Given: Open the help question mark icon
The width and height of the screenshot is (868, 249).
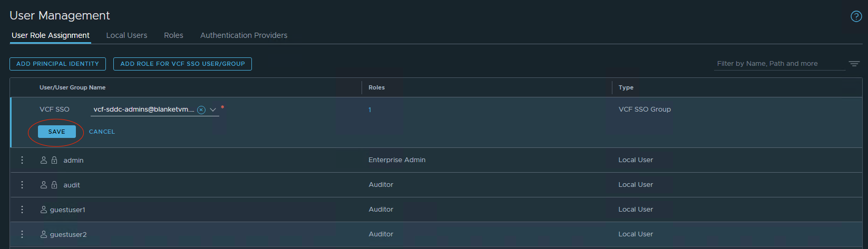Looking at the screenshot, I should [856, 16].
